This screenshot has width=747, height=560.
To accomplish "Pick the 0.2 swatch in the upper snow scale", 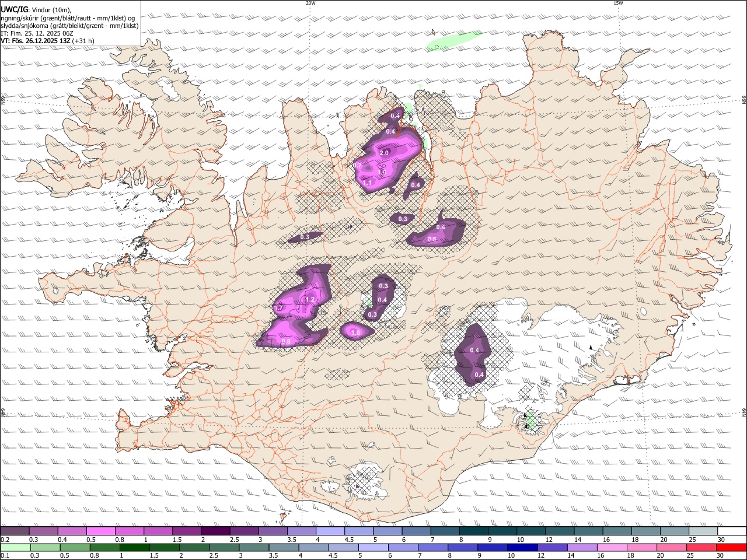I will pyautogui.click(x=15, y=531).
